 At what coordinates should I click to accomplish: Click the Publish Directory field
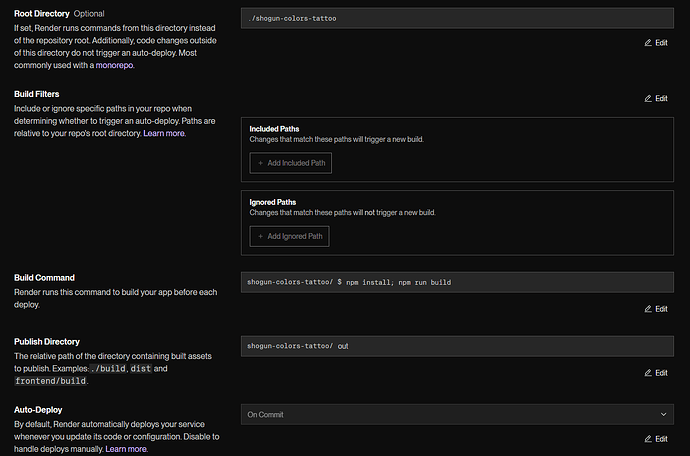pyautogui.click(x=457, y=346)
